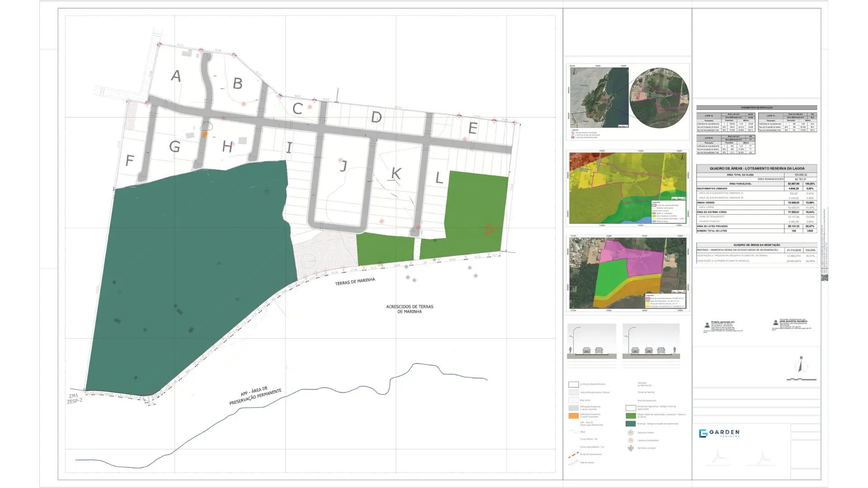Click the red 'Figueira a transplantar' legend symbol
The width and height of the screenshot is (868, 488).
tap(631, 440)
